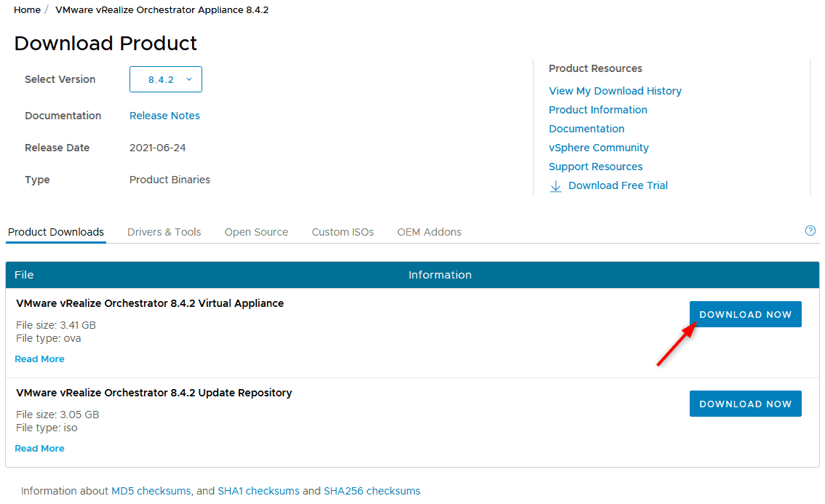Click the Product Resources heading
Viewport: 825px width, 504px height.
595,68
